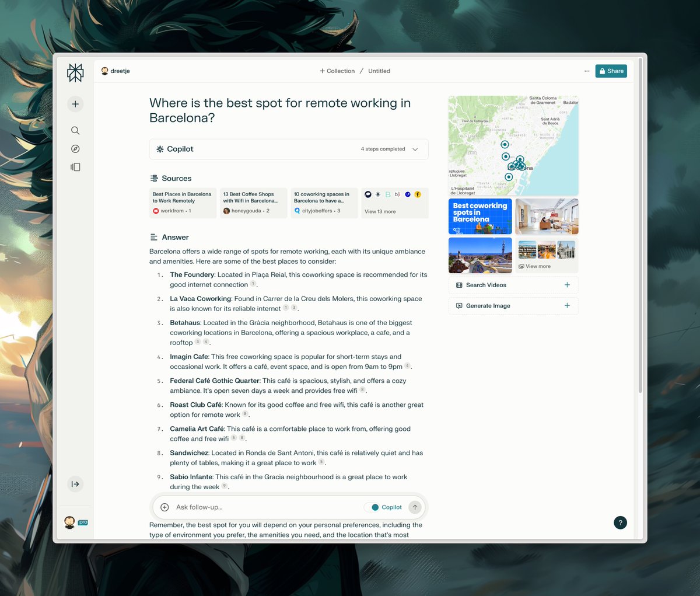
Task: Open the user profile avatar with pro badge
Action: tap(70, 522)
